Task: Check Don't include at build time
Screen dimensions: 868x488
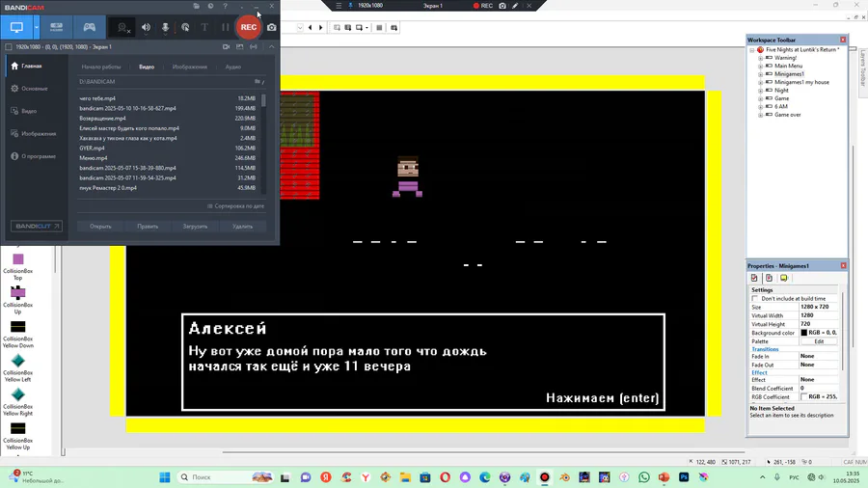Action: click(x=754, y=299)
